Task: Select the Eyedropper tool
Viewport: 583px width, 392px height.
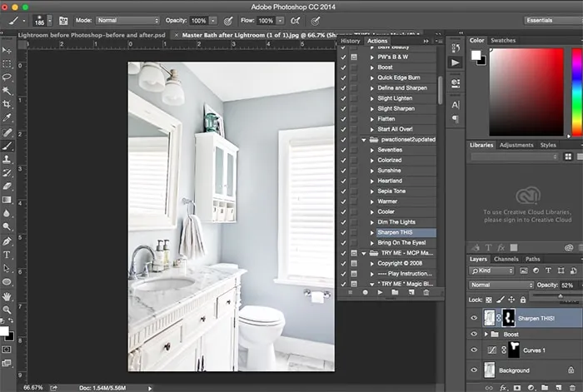Action: [7, 118]
